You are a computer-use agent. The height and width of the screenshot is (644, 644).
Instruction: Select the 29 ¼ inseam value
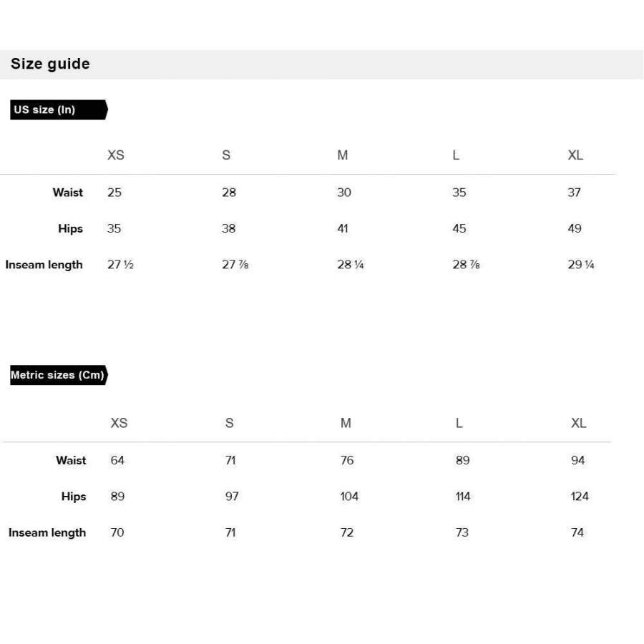581,265
